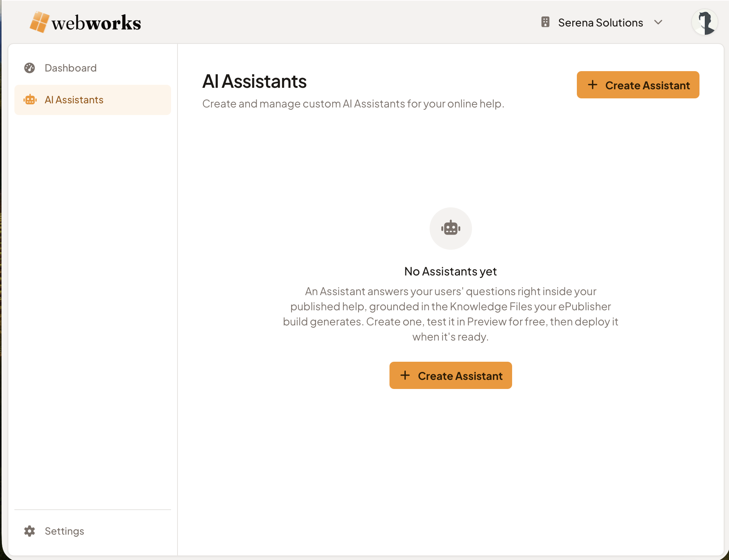Screen dimensions: 729x560
Task: Click the webworks logo icon
Action: click(x=39, y=22)
